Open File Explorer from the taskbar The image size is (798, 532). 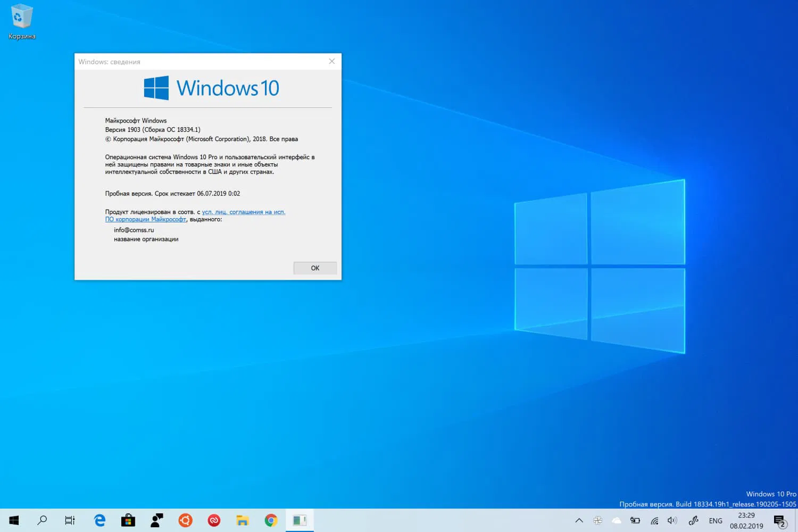(243, 520)
